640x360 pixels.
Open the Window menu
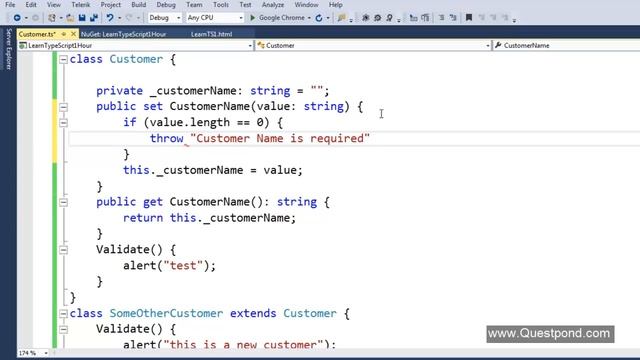pyautogui.click(x=306, y=5)
